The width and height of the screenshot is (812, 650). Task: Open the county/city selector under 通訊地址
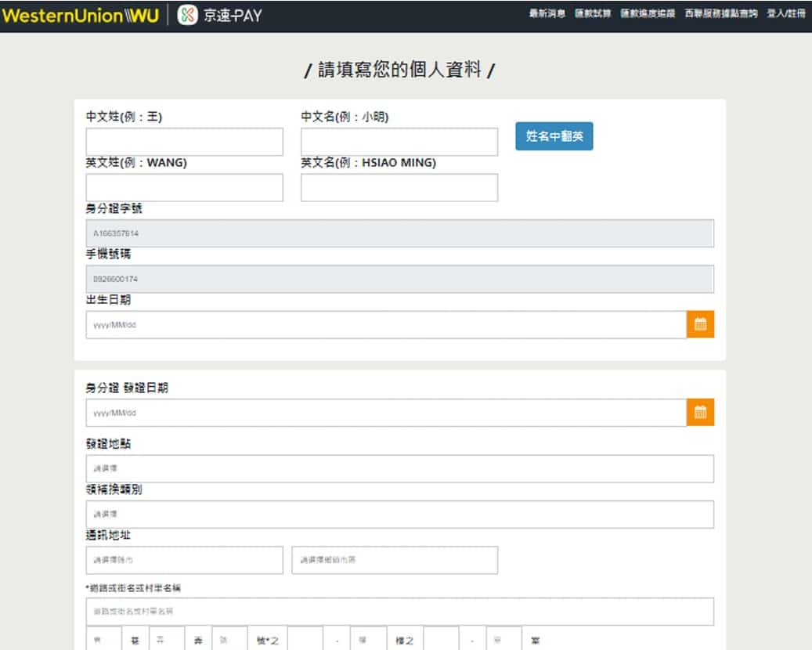pos(184,560)
